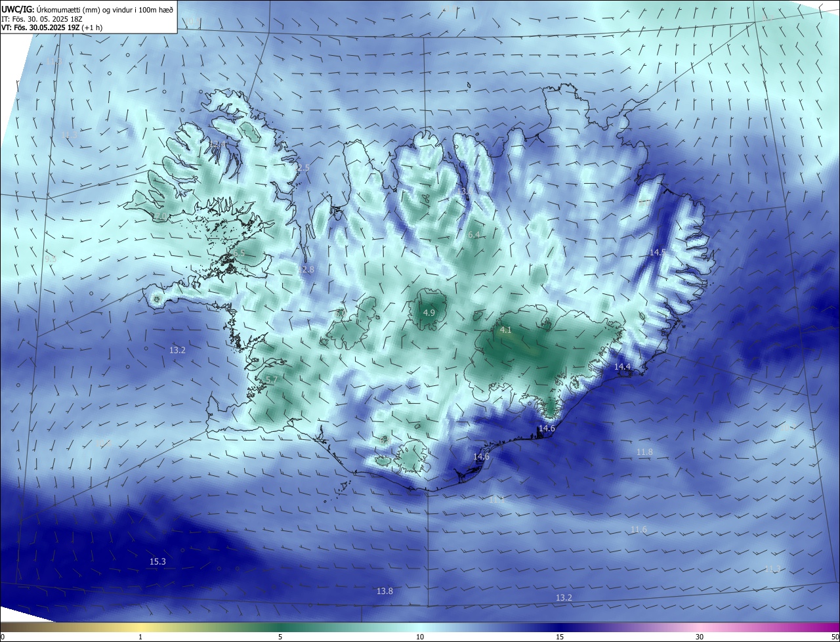Click the color scale tick labeled 1
840x642 pixels.
pos(140,637)
